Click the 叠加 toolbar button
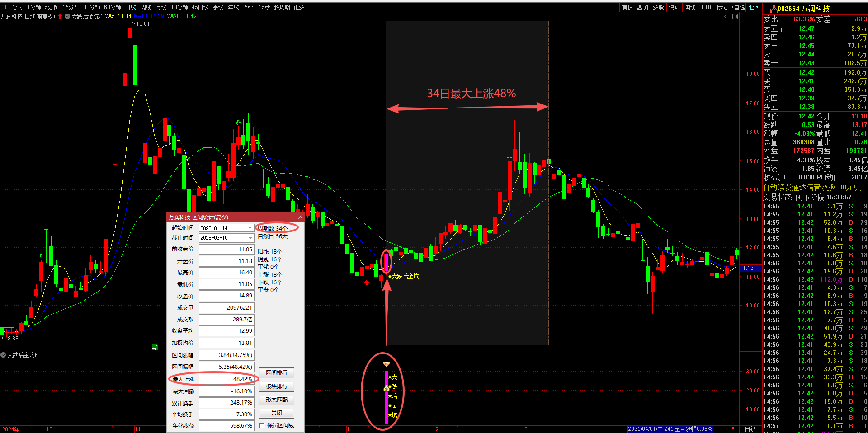Screen dimensions: 868x433 click(643, 7)
